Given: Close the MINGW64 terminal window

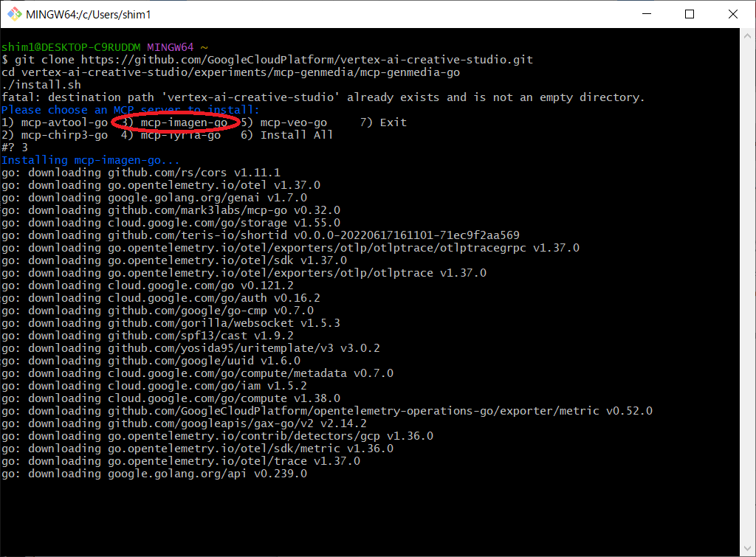Looking at the screenshot, I should click(x=731, y=14).
